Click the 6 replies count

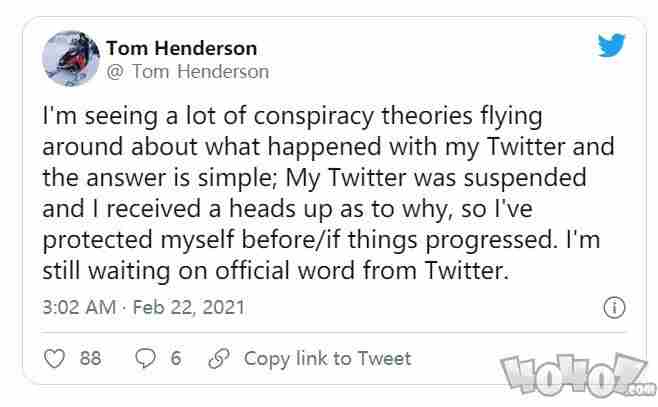click(x=175, y=358)
